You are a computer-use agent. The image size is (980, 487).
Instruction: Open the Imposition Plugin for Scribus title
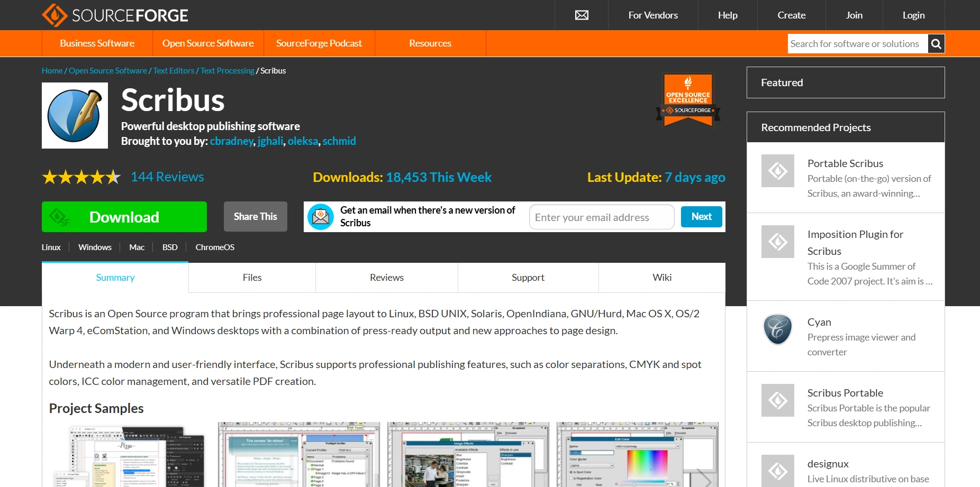click(855, 243)
